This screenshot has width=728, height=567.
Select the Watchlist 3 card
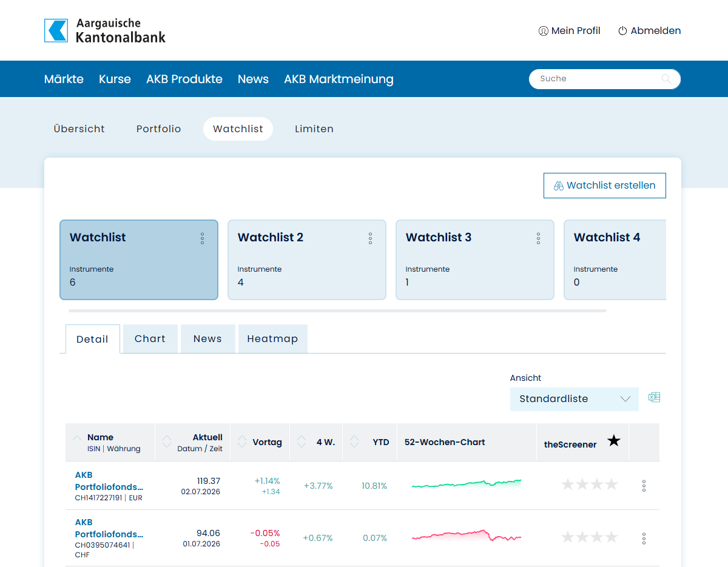pyautogui.click(x=475, y=260)
